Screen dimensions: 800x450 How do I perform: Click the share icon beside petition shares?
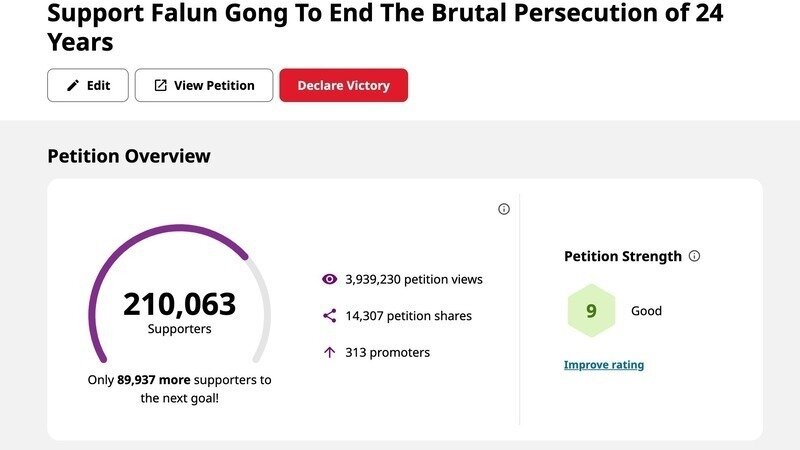[329, 316]
